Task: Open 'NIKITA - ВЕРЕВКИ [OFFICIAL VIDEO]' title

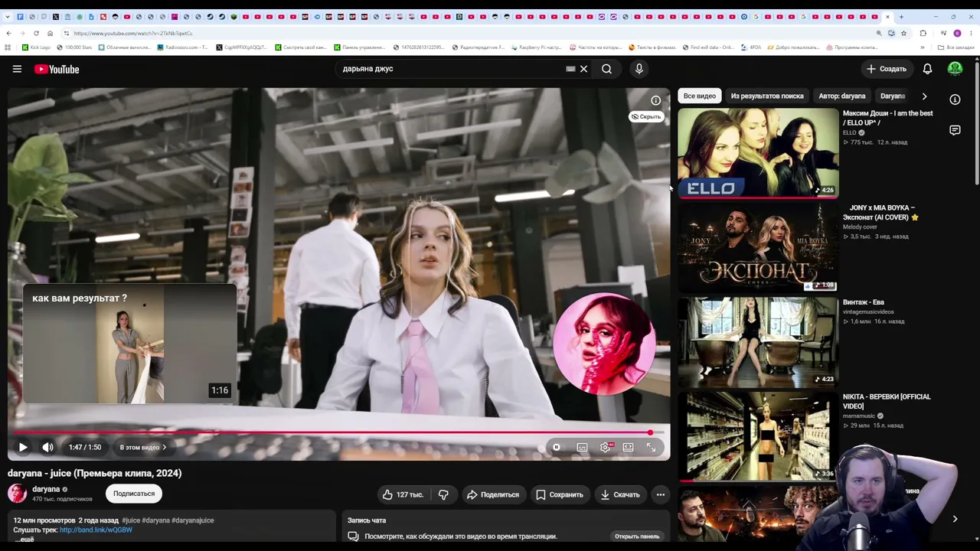Action: 887,401
